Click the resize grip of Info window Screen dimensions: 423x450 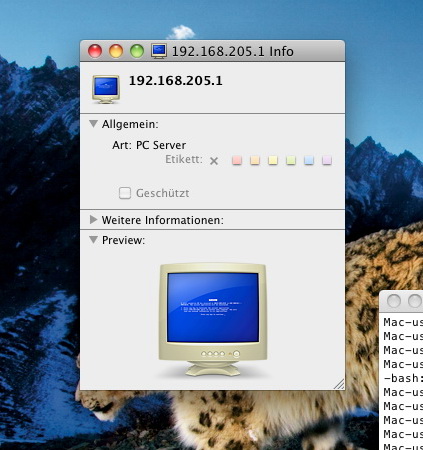pyautogui.click(x=339, y=384)
